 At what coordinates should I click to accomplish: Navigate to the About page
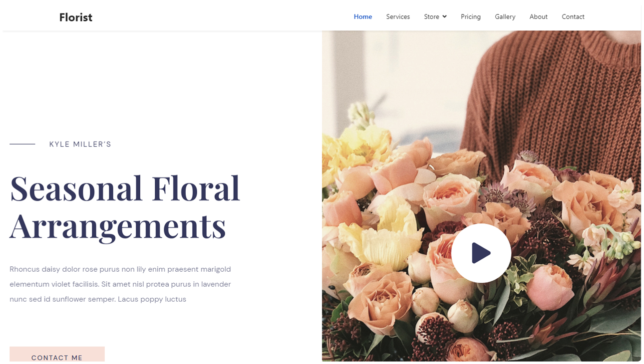(539, 16)
